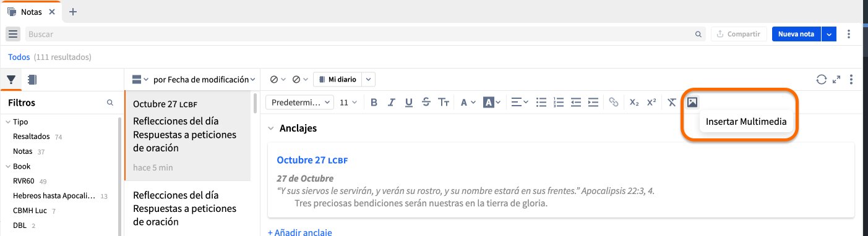Screen dimensions: 868x236
Task: Toggle small caps text formatting
Action: 444,102
